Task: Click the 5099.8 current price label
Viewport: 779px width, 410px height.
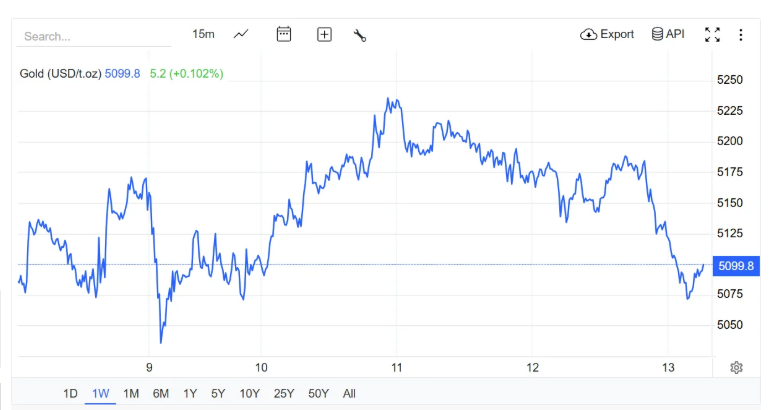Action: (735, 265)
